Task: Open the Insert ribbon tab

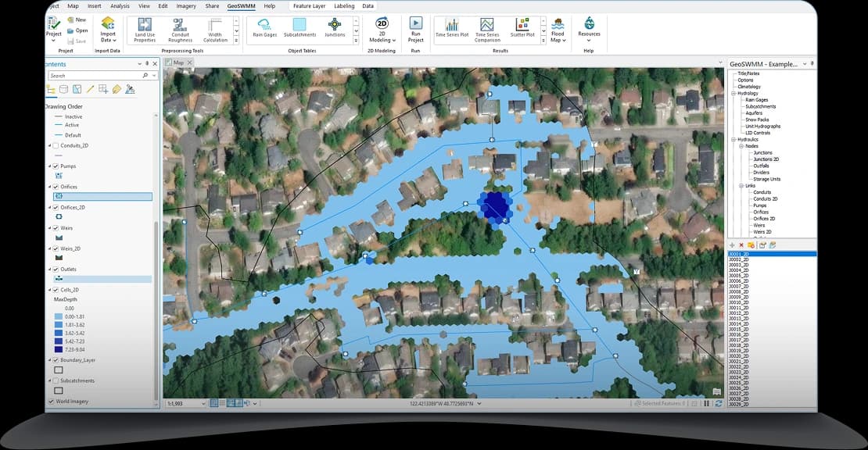Action: pos(94,6)
